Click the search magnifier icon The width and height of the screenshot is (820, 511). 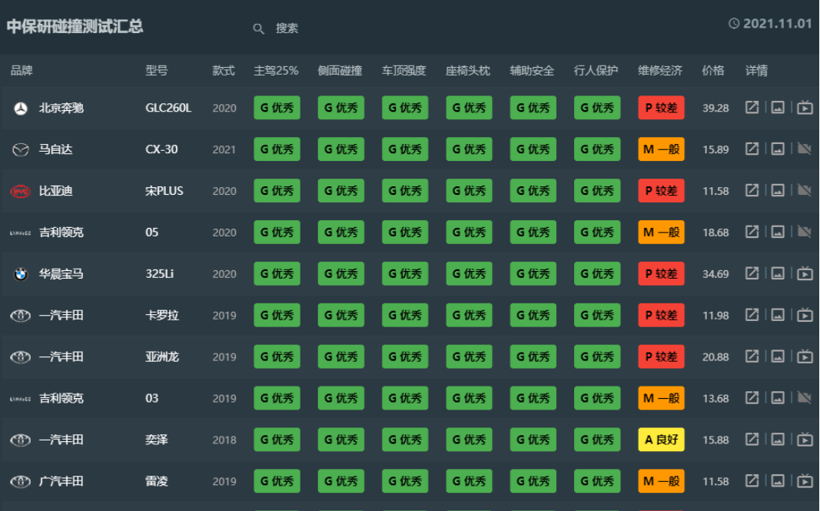(x=259, y=28)
